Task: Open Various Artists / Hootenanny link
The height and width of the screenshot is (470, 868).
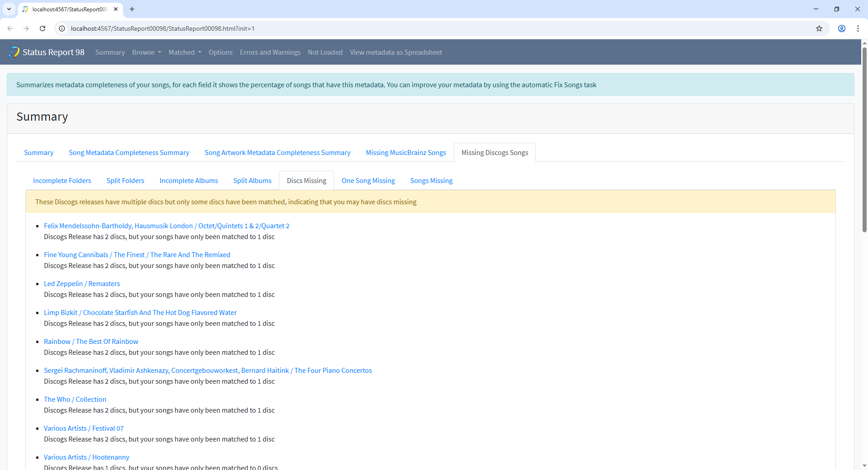Action: point(86,457)
